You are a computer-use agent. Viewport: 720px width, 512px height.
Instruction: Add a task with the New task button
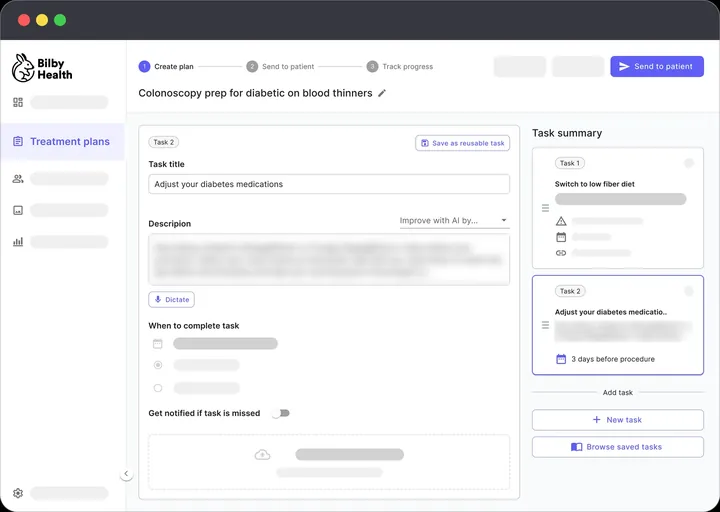[618, 420]
